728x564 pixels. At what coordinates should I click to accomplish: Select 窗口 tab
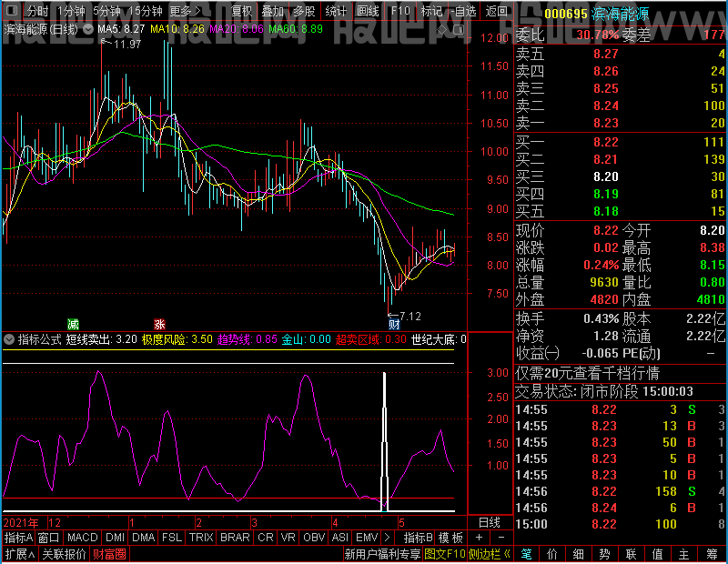pos(49,538)
